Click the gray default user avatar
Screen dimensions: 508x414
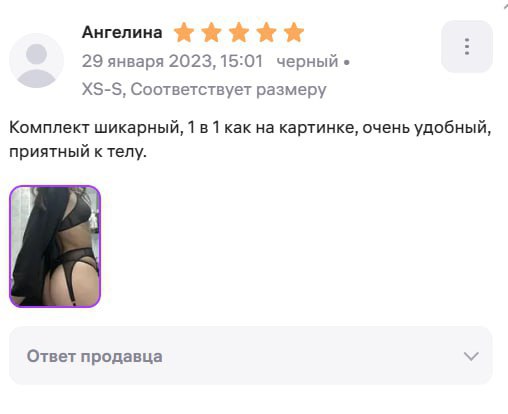click(x=36, y=61)
